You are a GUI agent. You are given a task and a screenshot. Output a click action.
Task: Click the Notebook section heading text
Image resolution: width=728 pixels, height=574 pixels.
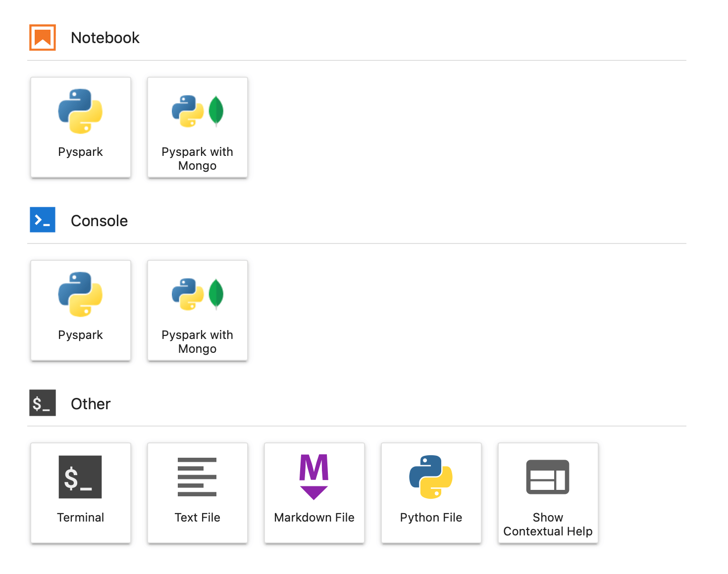105,38
